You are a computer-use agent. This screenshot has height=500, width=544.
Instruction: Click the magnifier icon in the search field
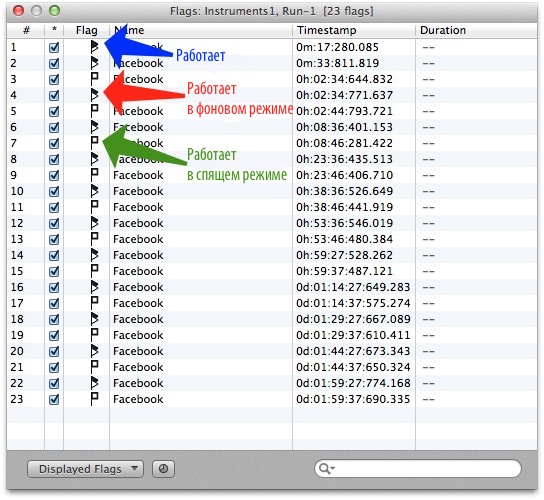[x=326, y=469]
